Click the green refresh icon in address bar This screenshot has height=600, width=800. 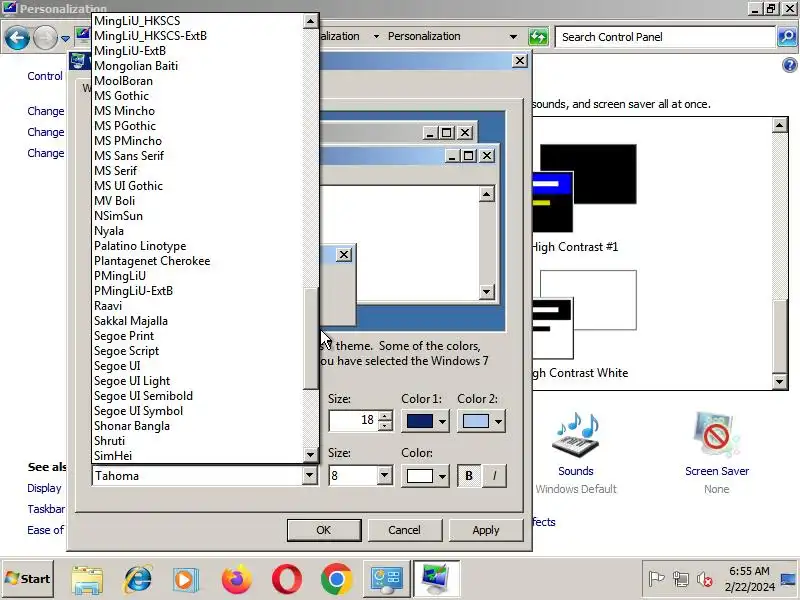point(538,37)
